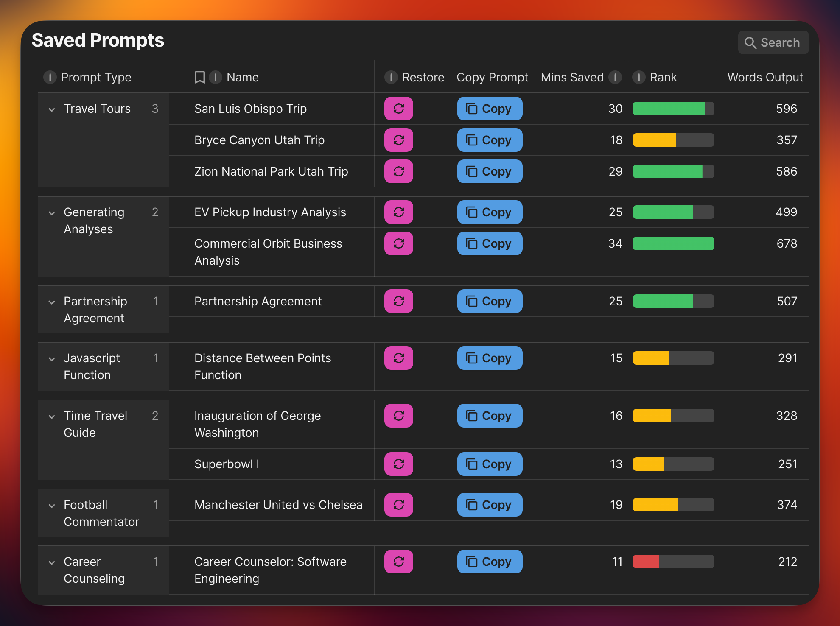Click restore icon for Bryce Canyon Utah Trip
840x626 pixels.
tap(398, 140)
